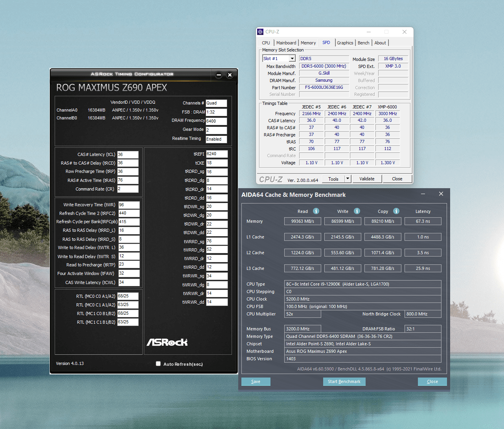The height and width of the screenshot is (429, 504).
Task: Click the CAS# Latency (tCL) field
Action: (x=128, y=154)
